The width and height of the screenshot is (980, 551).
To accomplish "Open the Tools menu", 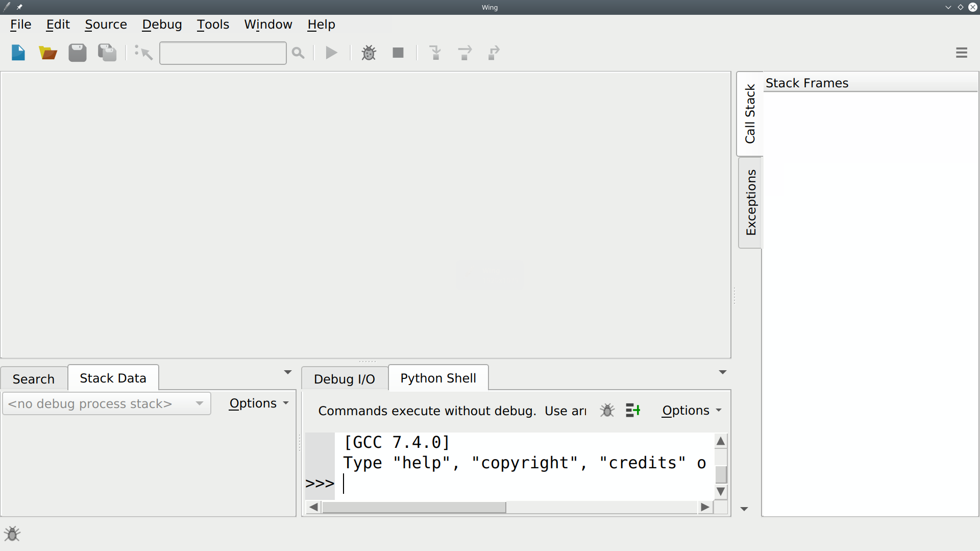I will tap(213, 25).
